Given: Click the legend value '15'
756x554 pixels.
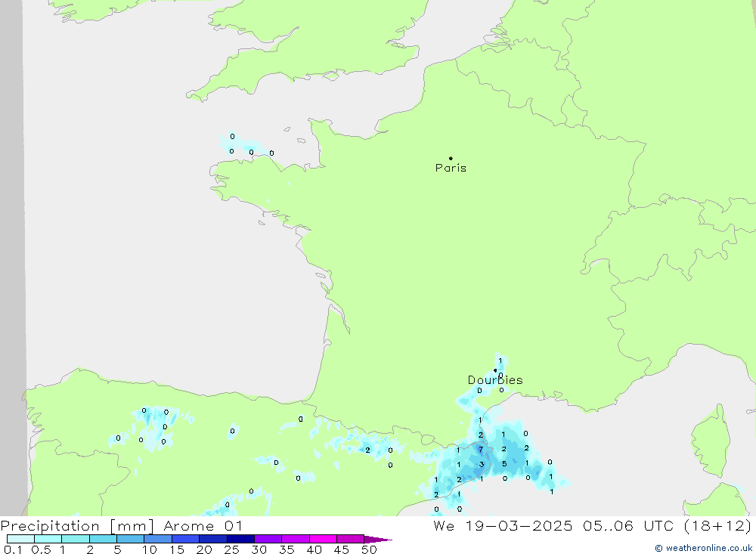Looking at the screenshot, I should 177,549.
